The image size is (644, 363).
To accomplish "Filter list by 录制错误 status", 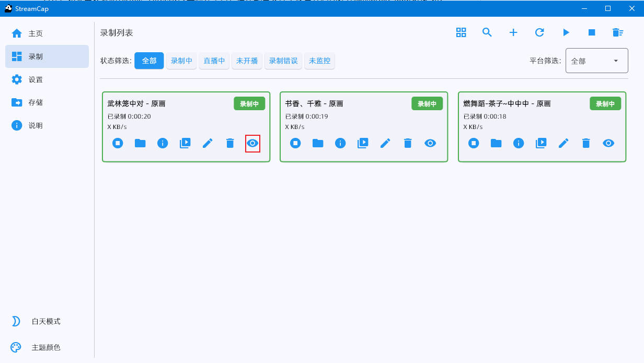I will click(283, 61).
